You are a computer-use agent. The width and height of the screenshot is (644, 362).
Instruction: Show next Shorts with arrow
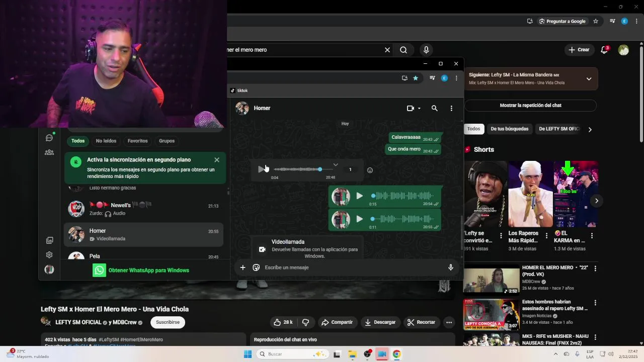tap(596, 201)
